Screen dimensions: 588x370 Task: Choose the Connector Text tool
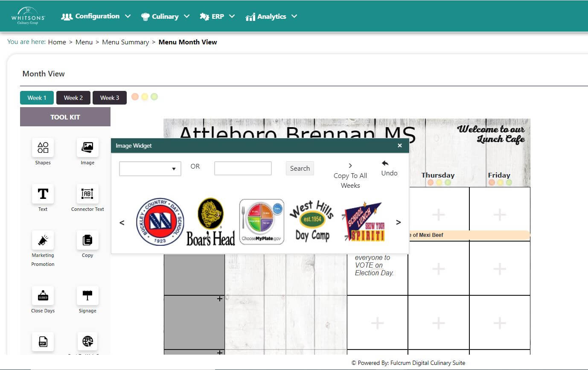[x=87, y=194]
